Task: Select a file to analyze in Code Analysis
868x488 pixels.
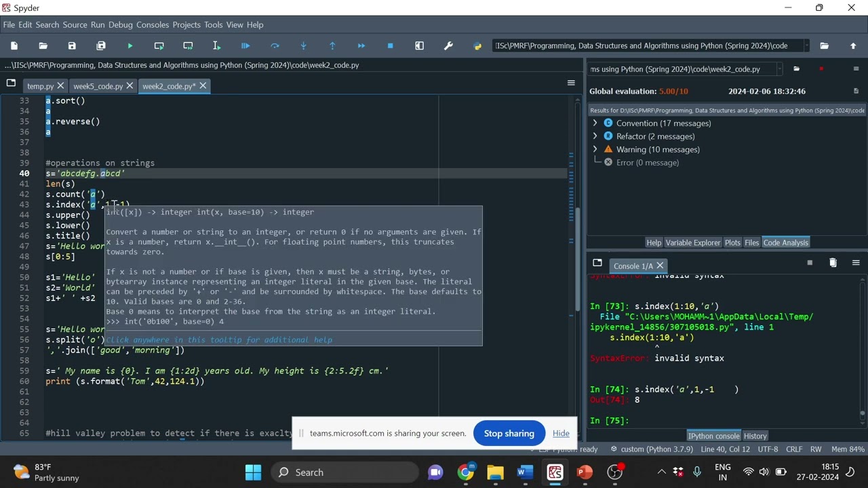Action: click(797, 69)
